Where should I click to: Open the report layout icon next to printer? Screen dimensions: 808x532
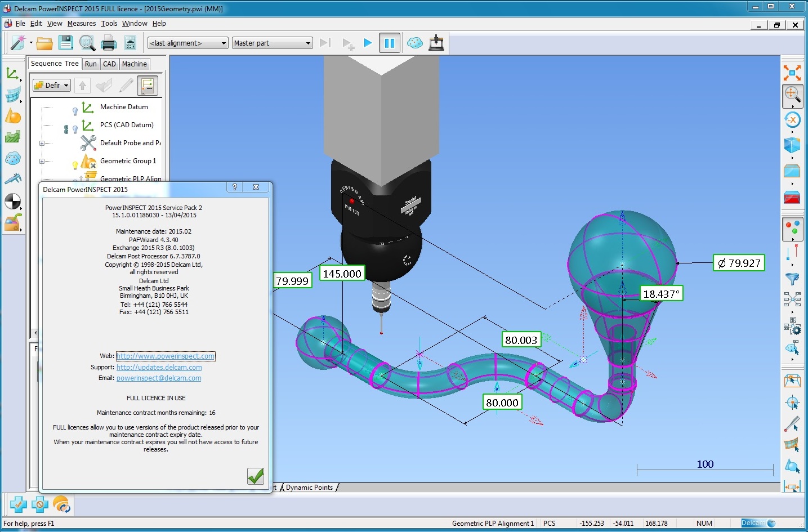(x=130, y=43)
